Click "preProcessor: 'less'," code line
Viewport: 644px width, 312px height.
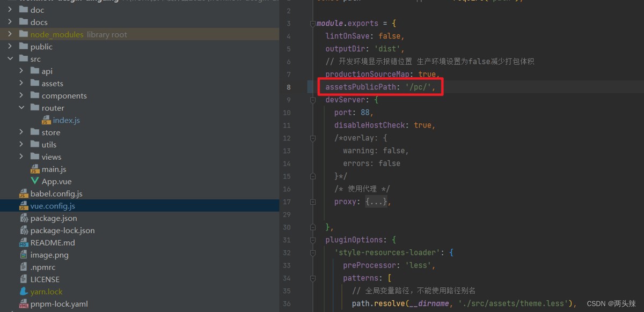pos(390,265)
